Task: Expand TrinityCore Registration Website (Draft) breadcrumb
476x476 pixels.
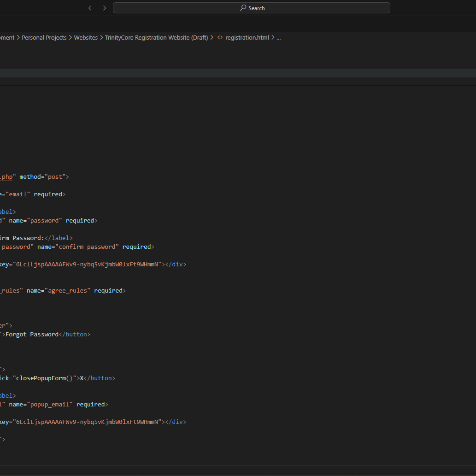Action: coord(156,38)
